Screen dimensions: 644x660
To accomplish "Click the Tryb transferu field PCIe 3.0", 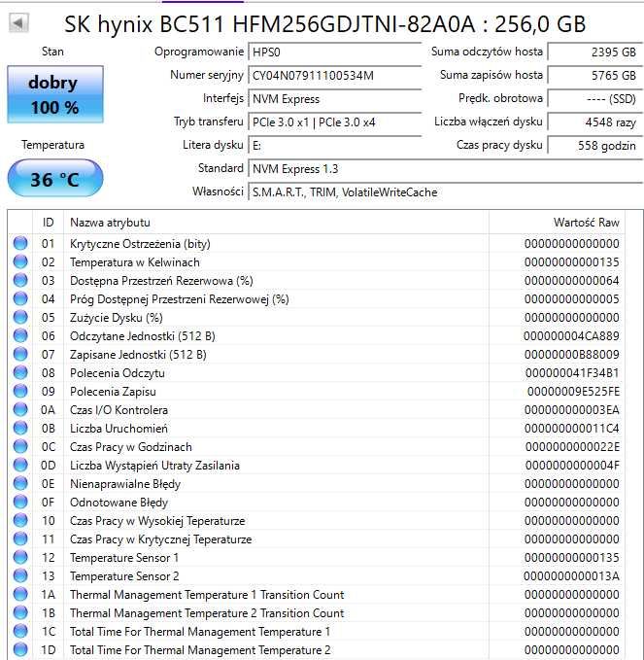I will pos(335,122).
